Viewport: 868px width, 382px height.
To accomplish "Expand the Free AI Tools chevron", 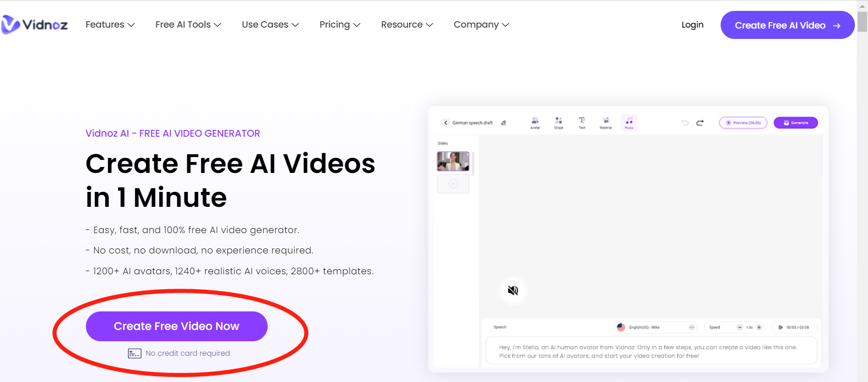I will click(217, 25).
